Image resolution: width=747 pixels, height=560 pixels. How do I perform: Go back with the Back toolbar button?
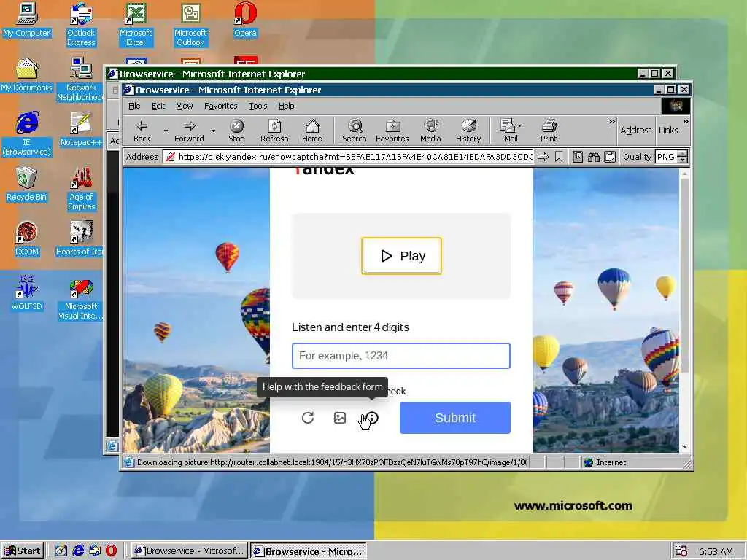click(142, 131)
